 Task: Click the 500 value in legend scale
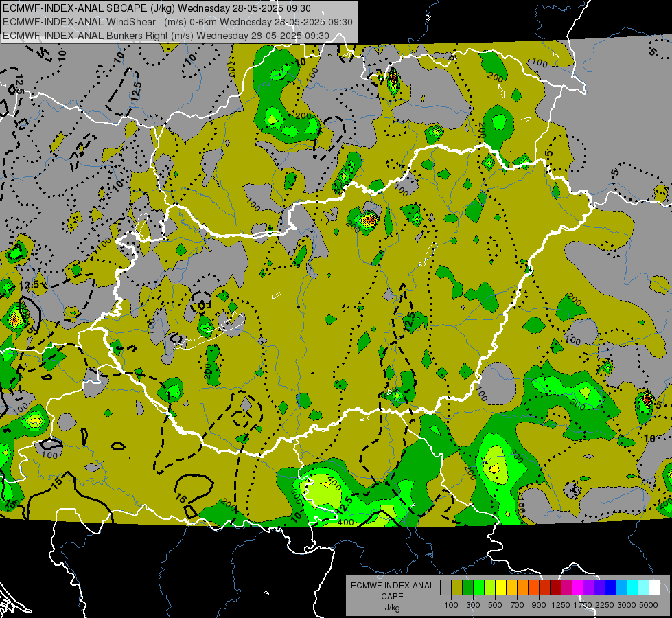point(495,605)
